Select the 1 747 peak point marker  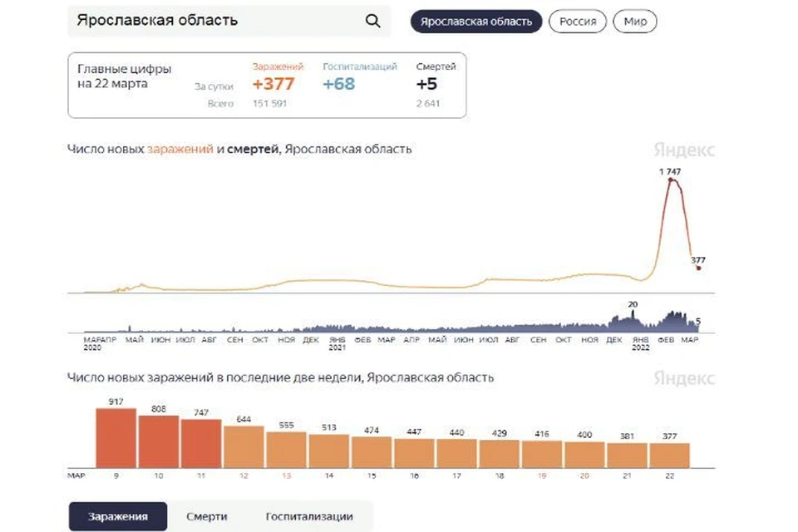point(671,180)
